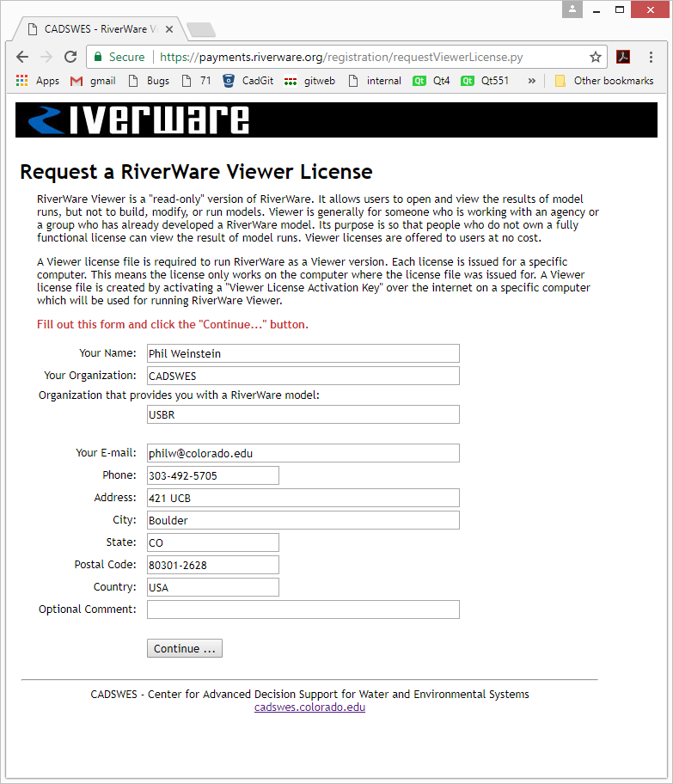The height and width of the screenshot is (784, 673).
Task: Click the RiverWare logo banner
Action: coord(337,120)
